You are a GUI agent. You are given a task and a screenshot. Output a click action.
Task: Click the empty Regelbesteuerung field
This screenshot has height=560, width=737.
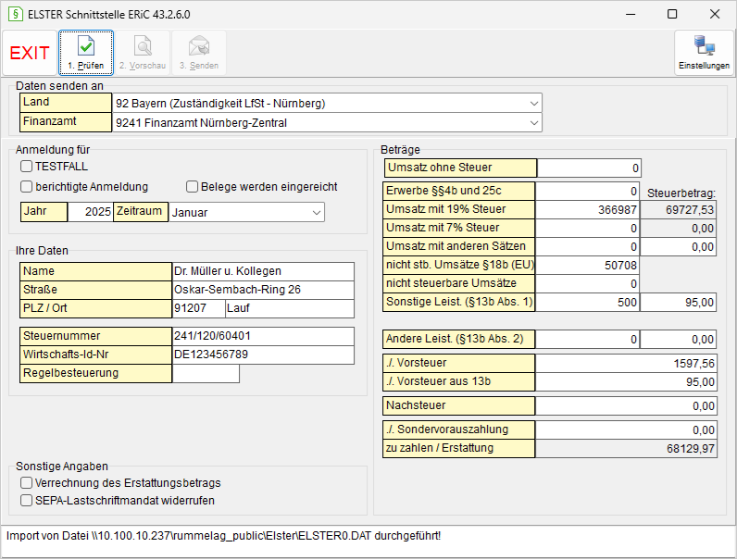pos(206,374)
